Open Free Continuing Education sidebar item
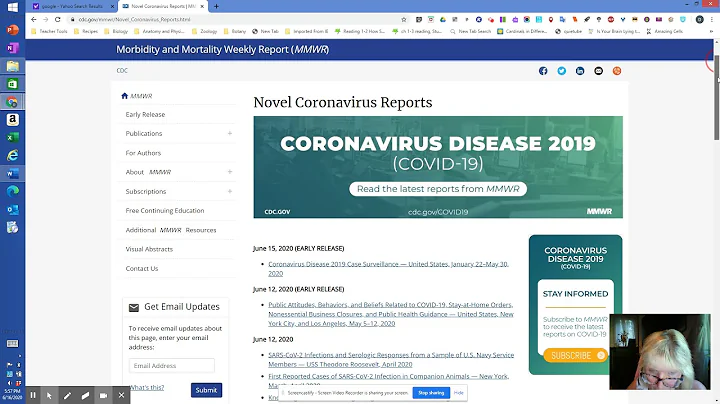 165,210
